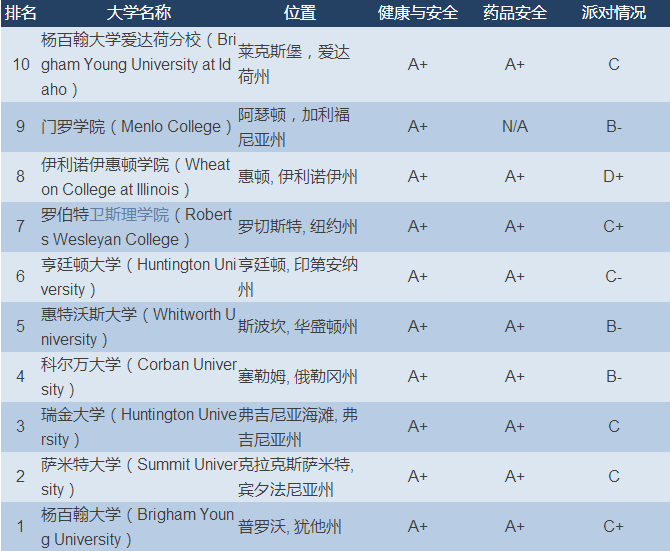Click the location 斯波坎, 华盛顿州
This screenshot has height=551, width=670.
297,327
